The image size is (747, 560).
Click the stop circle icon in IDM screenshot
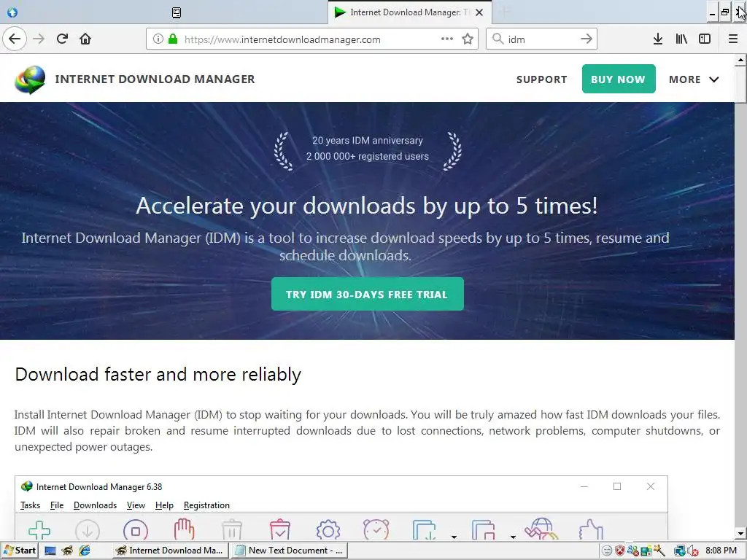[x=135, y=530]
